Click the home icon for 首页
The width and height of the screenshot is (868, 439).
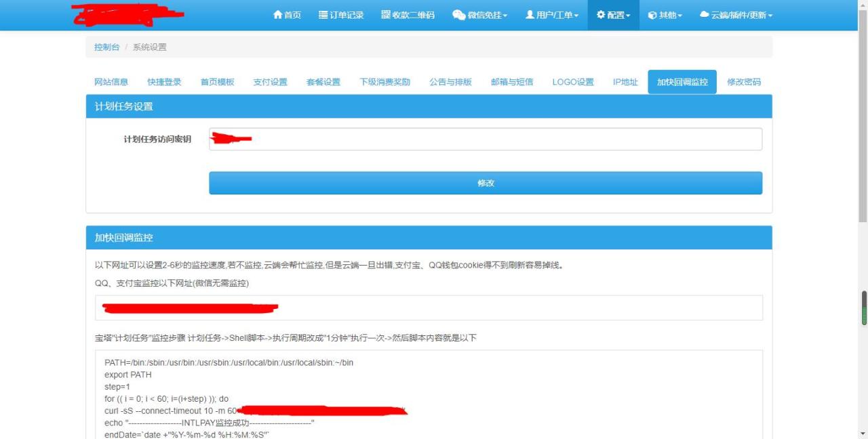pos(277,15)
